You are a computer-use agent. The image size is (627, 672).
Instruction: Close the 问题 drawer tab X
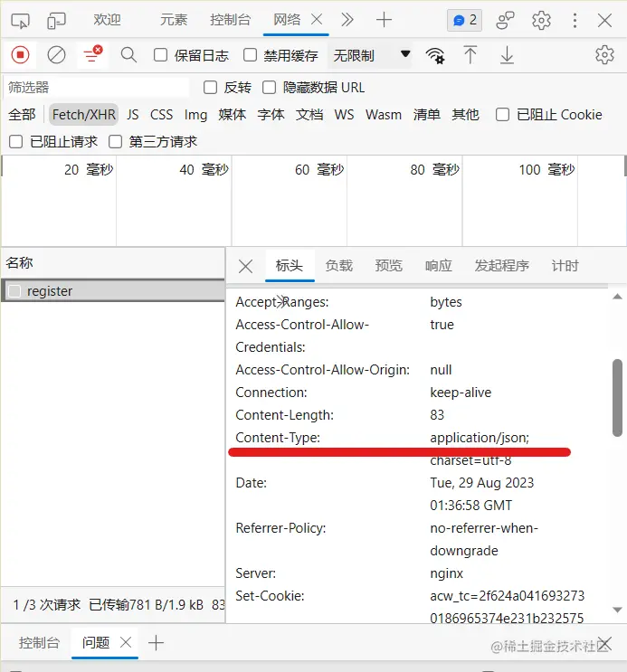(x=126, y=642)
